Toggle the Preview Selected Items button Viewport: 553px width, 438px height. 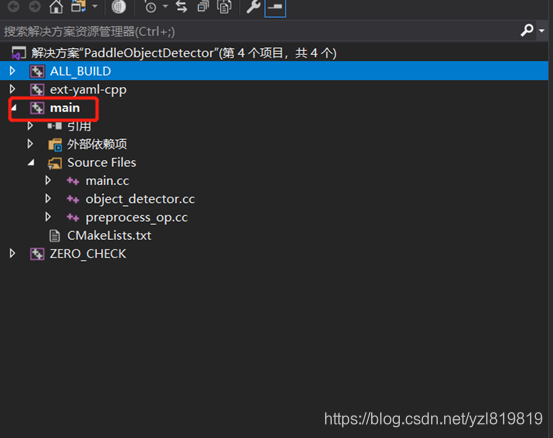[x=275, y=7]
